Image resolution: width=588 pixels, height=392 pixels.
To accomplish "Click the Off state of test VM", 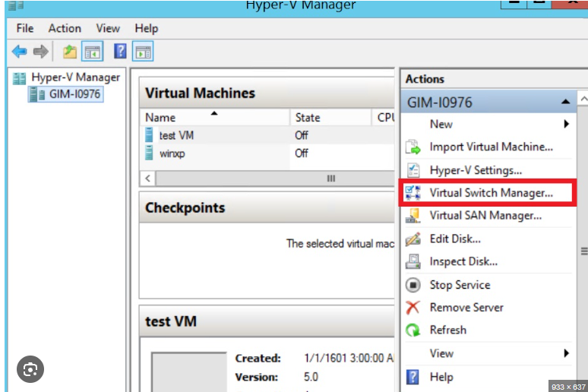I will click(302, 135).
